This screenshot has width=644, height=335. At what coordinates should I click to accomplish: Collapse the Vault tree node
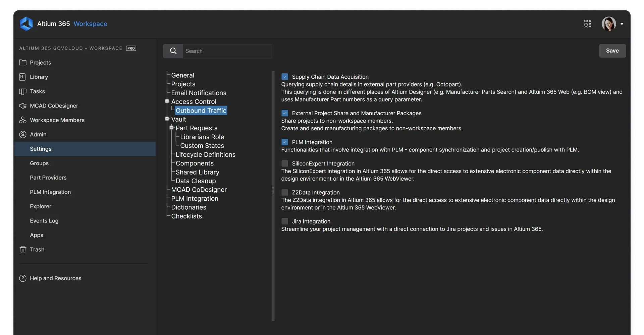tap(167, 119)
